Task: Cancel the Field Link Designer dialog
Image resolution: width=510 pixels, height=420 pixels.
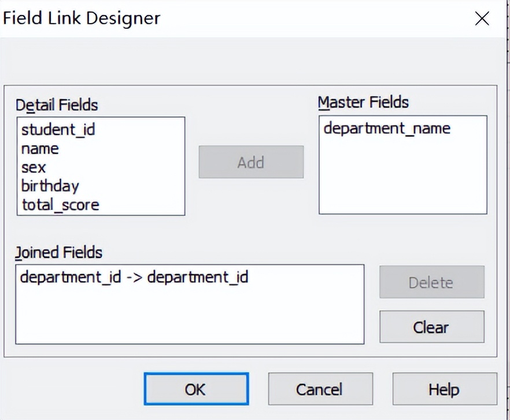Action: coord(320,389)
